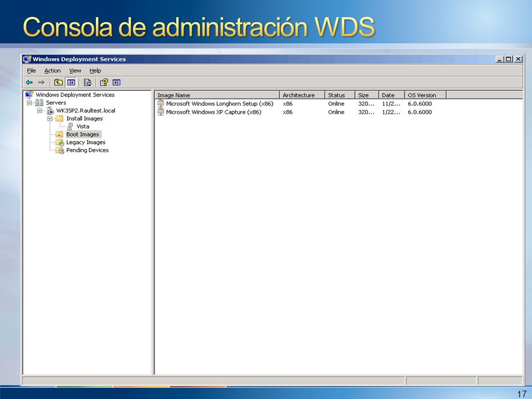
Task: Select the Longhorn Setup (x86) boot image icon
Action: tap(161, 104)
